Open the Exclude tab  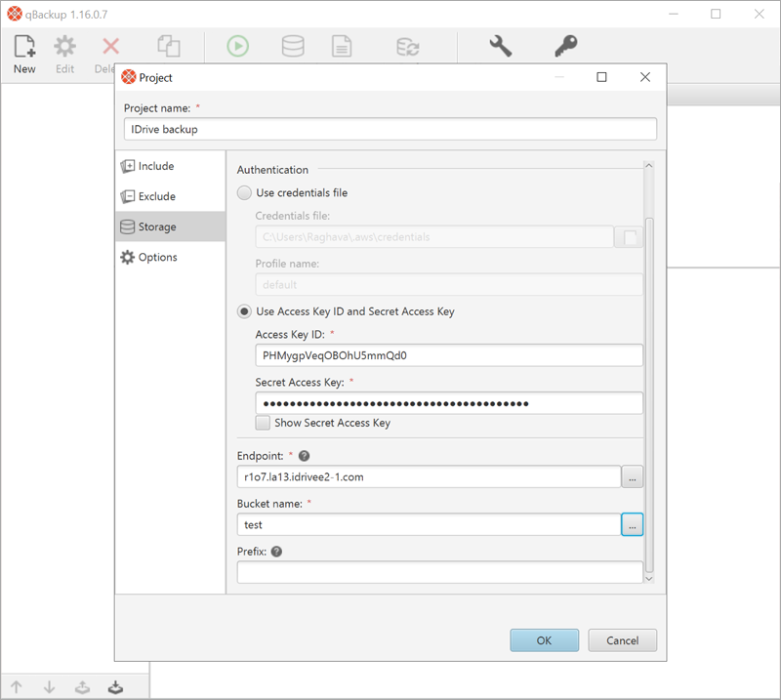170,196
